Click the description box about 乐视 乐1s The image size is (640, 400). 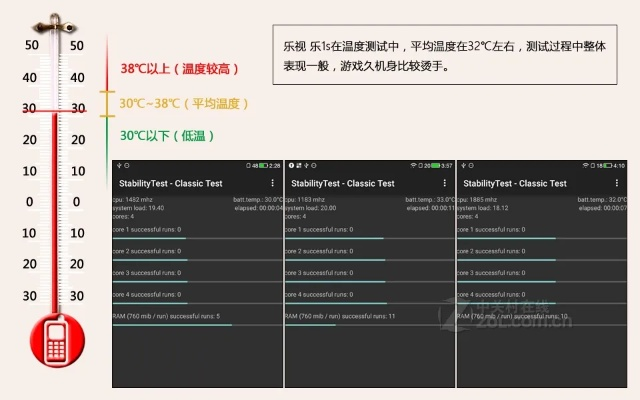(445, 55)
